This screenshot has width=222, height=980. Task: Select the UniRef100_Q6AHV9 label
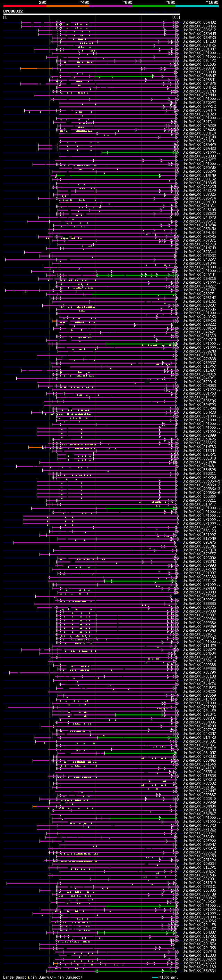click(x=199, y=145)
